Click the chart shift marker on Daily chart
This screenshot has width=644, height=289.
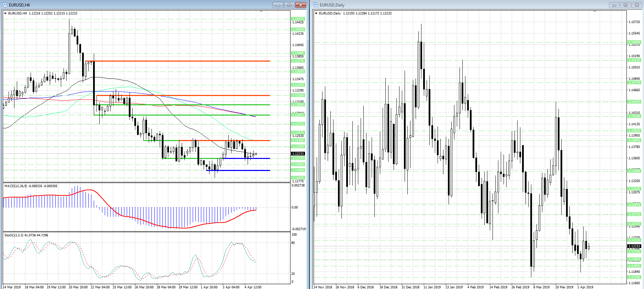[595, 12]
